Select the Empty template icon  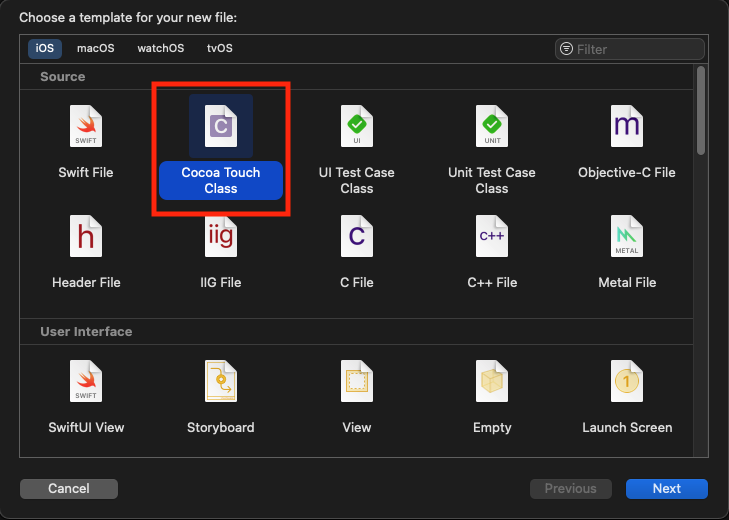492,381
